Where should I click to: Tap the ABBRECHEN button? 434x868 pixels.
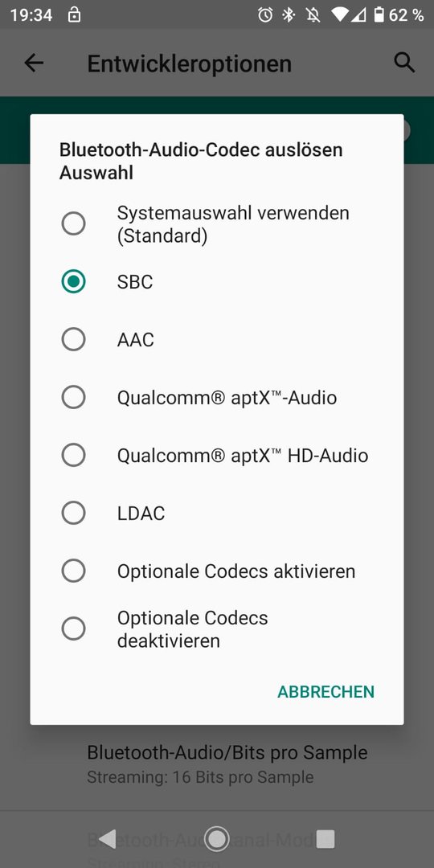[x=325, y=691]
